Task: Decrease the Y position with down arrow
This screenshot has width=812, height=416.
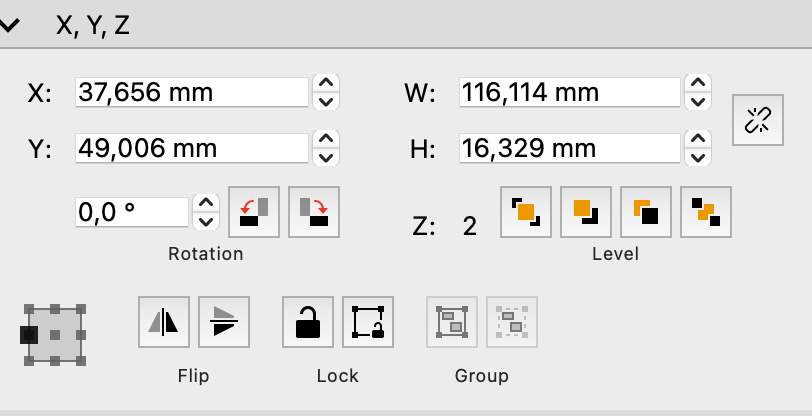Action: coord(325,158)
